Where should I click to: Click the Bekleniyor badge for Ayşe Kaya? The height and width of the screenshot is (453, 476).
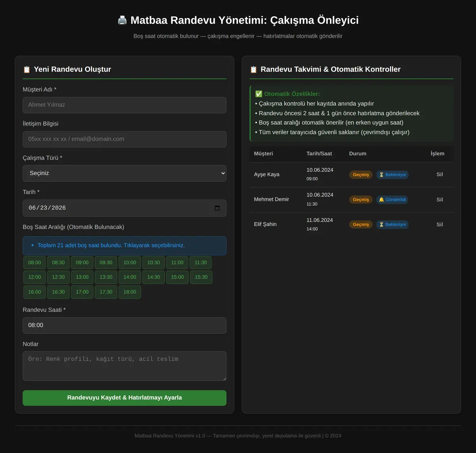[392, 175]
